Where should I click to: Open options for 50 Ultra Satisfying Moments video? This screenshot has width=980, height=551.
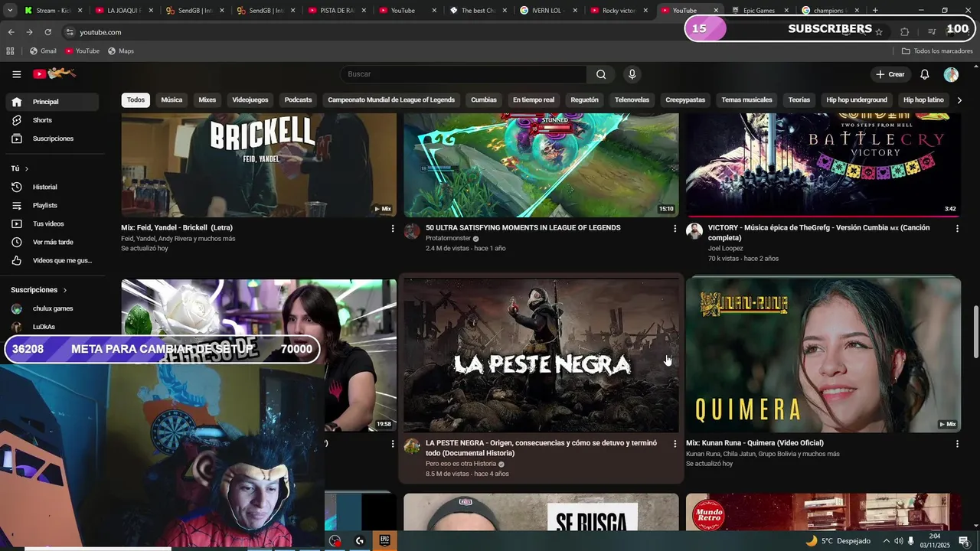tap(675, 229)
